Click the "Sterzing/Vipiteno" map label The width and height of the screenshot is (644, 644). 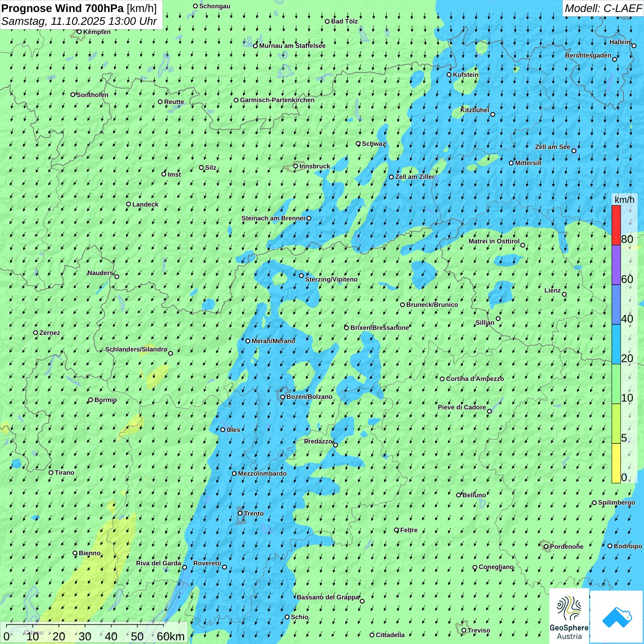click(x=331, y=279)
